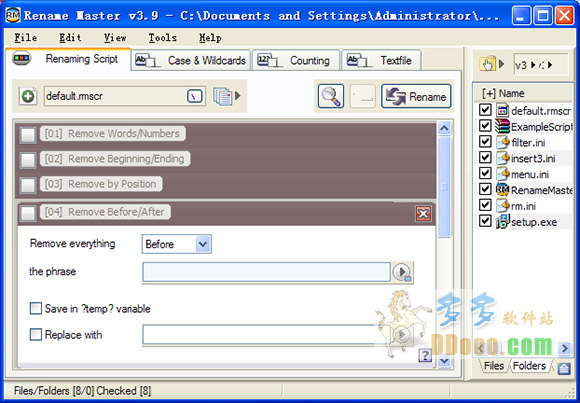Uncheck insert3.ini checkbox
The width and height of the screenshot is (580, 403).
485,157
